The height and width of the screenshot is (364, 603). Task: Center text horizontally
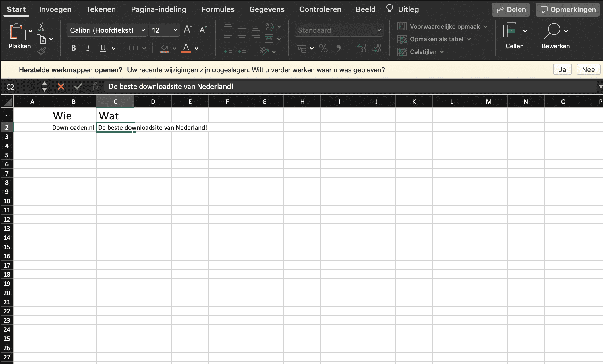coord(242,39)
